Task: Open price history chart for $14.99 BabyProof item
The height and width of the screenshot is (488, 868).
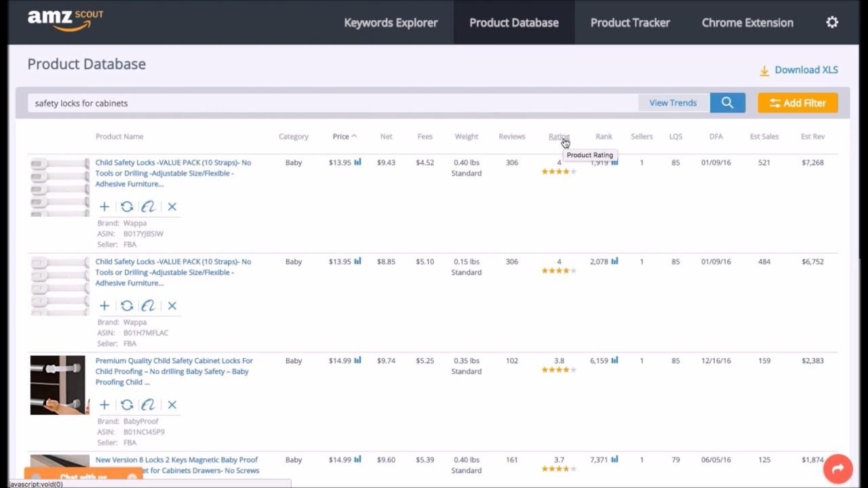Action: click(x=357, y=361)
